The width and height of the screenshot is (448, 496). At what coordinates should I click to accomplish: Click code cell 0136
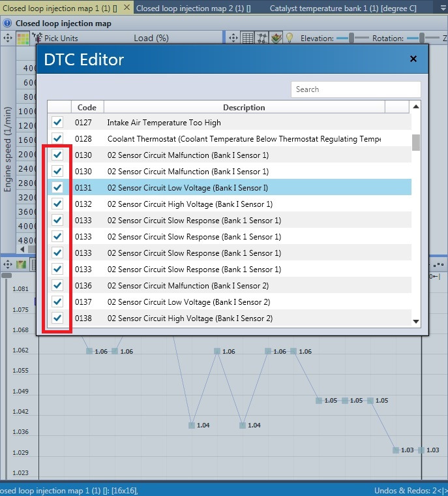(83, 286)
